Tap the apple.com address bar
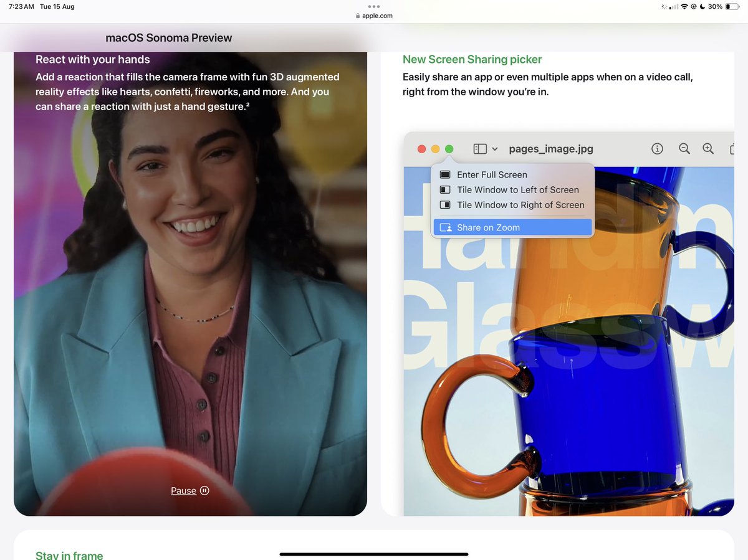This screenshot has height=560, width=748. (374, 16)
